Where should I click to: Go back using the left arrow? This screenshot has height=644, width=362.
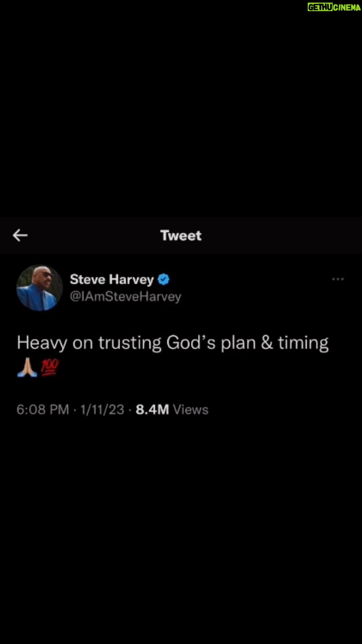20,235
